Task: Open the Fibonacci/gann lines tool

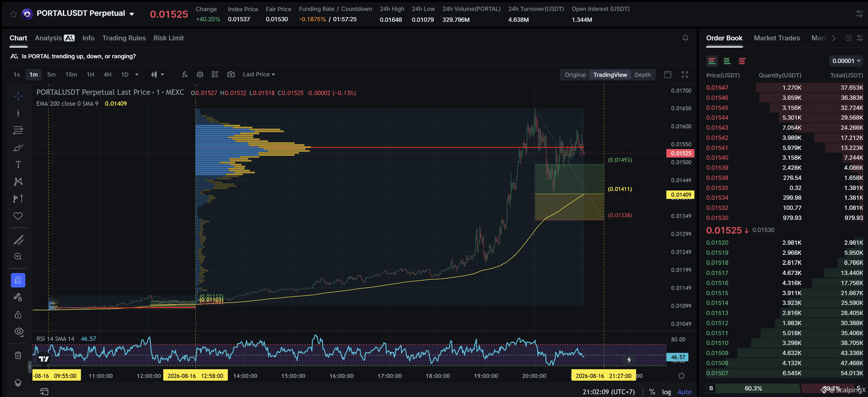Action: tap(18, 130)
